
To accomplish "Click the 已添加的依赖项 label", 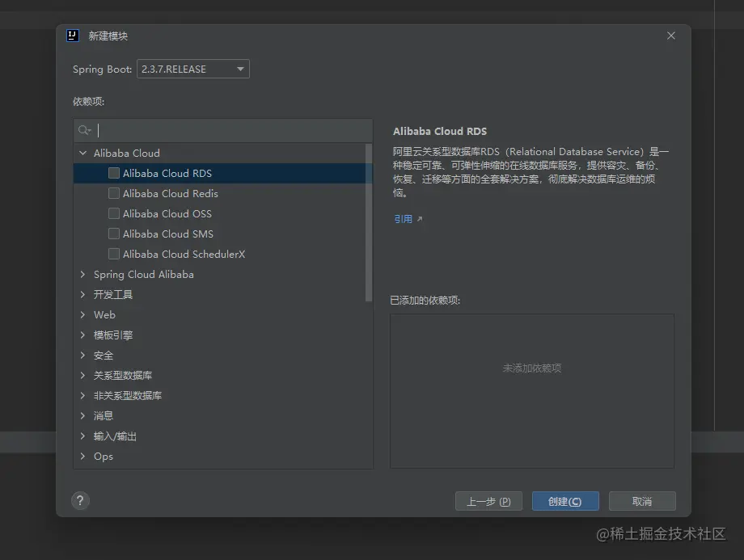I will coord(425,300).
